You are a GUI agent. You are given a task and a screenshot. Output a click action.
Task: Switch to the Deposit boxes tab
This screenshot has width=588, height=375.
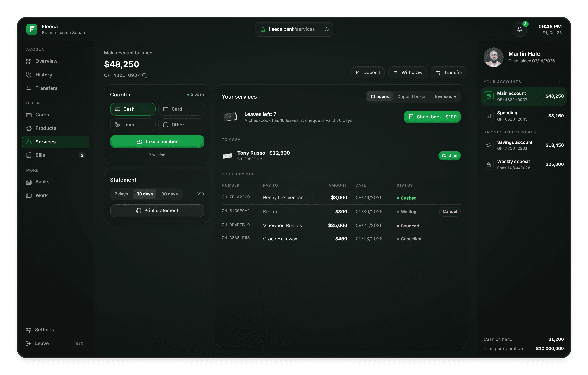(412, 97)
